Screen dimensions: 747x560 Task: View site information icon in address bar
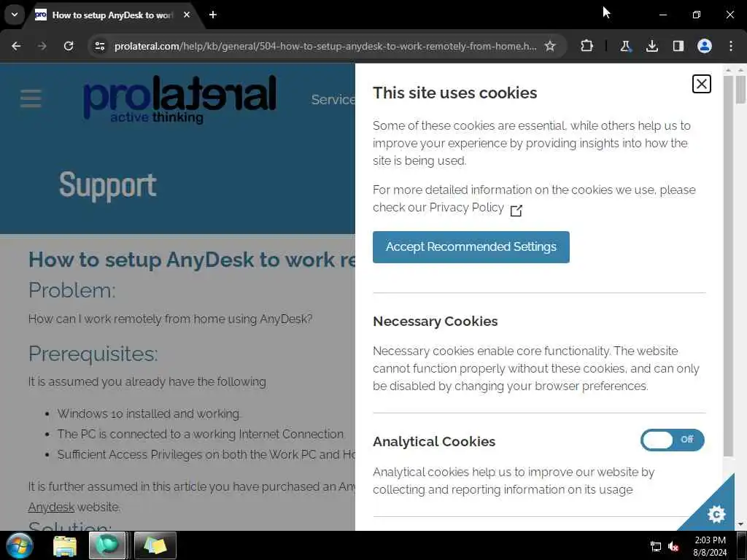pyautogui.click(x=99, y=46)
